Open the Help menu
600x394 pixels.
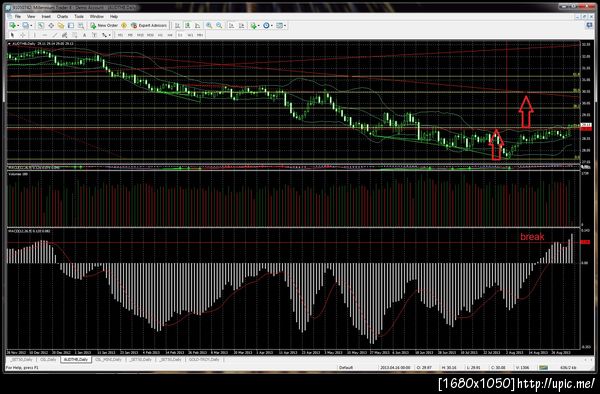coord(114,16)
